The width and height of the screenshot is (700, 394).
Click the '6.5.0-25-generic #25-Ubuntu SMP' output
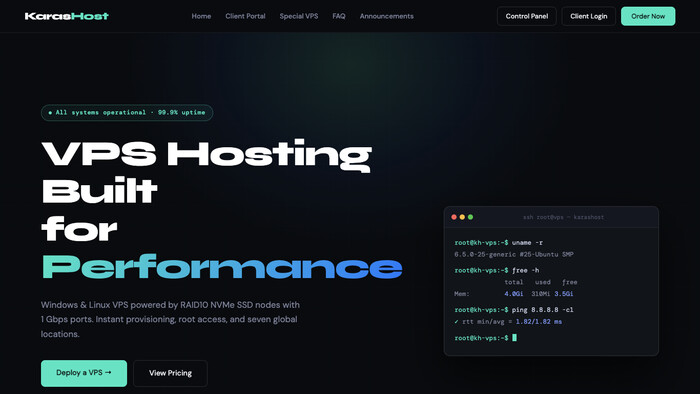[x=514, y=254]
